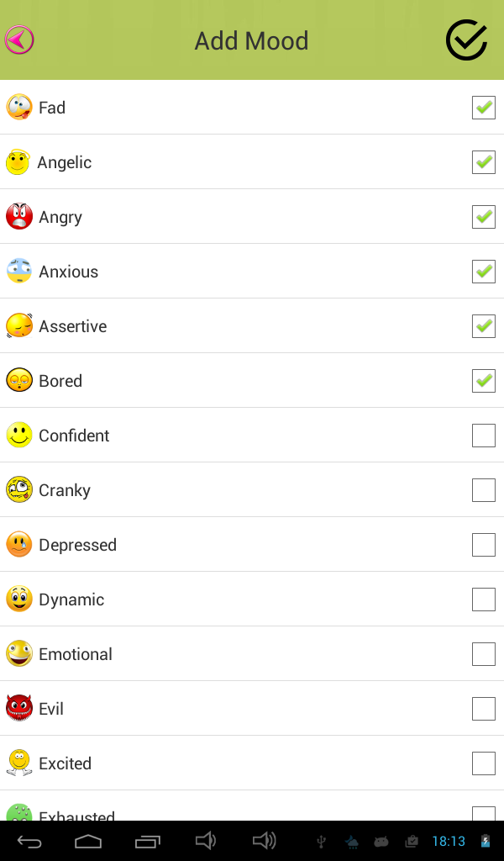This screenshot has height=861, width=504.
Task: Tap the Cranky face emoji
Action: (19, 489)
